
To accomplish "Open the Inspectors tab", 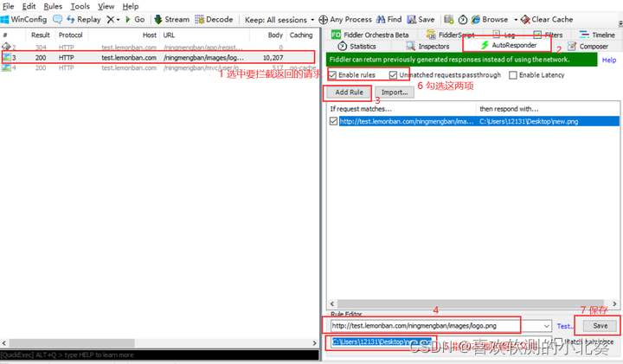I will click(427, 47).
